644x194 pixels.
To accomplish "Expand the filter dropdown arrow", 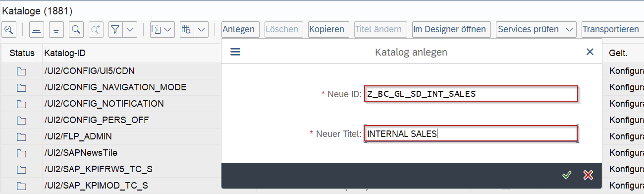I will click(130, 29).
